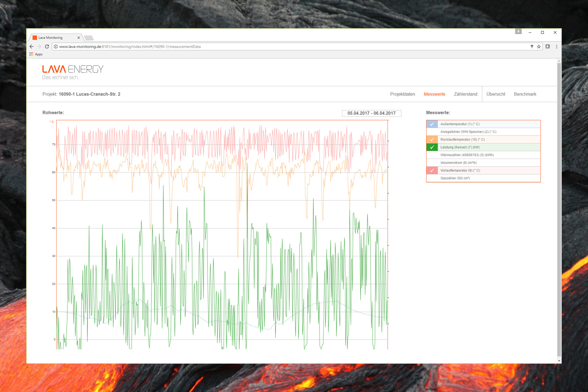The height and width of the screenshot is (392, 588).
Task: Disable Rücklauftemperatur (10) series
Action: [x=432, y=139]
